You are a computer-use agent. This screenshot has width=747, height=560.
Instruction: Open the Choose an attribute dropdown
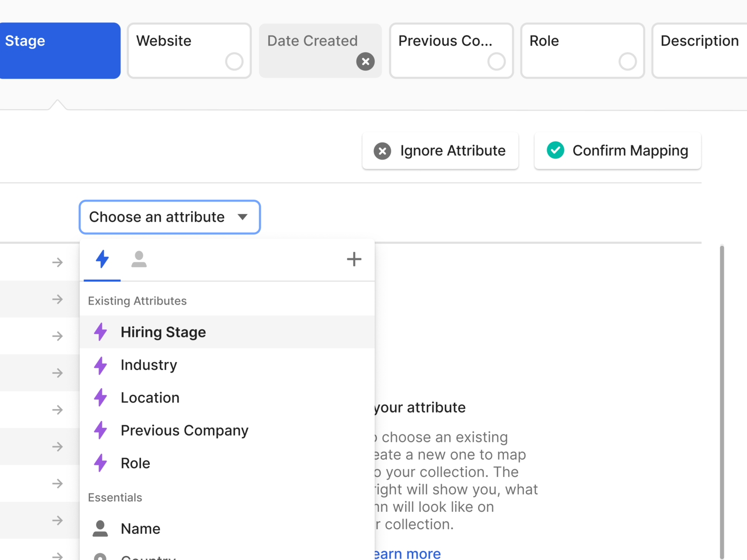click(169, 217)
